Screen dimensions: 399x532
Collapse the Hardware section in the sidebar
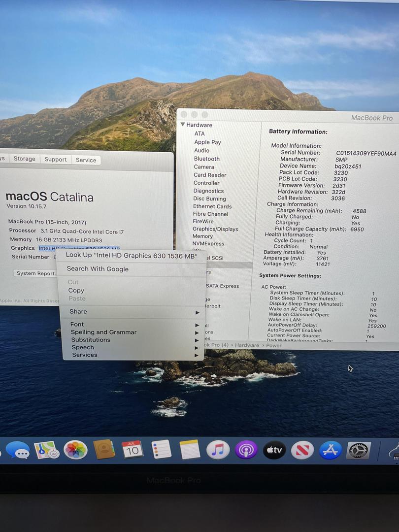[x=183, y=125]
